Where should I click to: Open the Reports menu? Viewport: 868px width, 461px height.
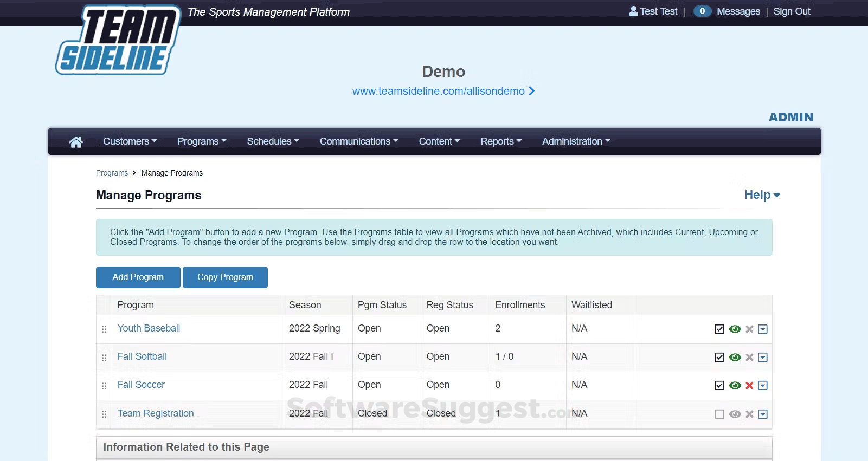(501, 141)
